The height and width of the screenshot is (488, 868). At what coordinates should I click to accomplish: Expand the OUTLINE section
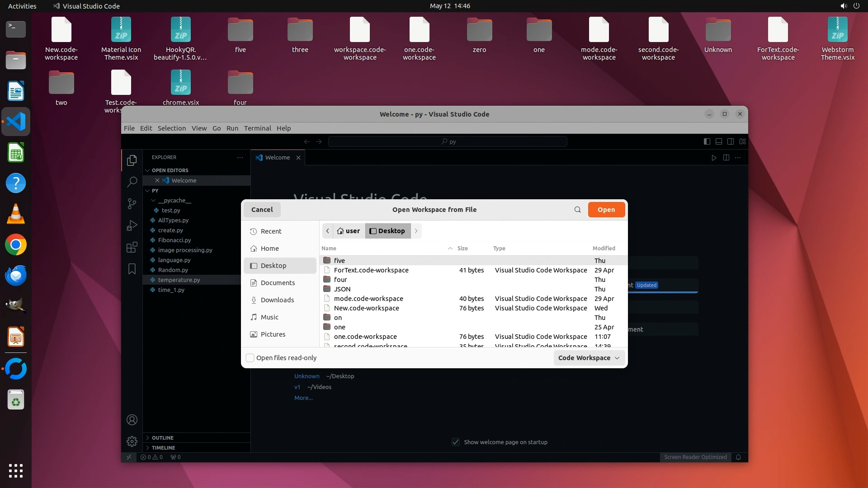[x=163, y=438]
